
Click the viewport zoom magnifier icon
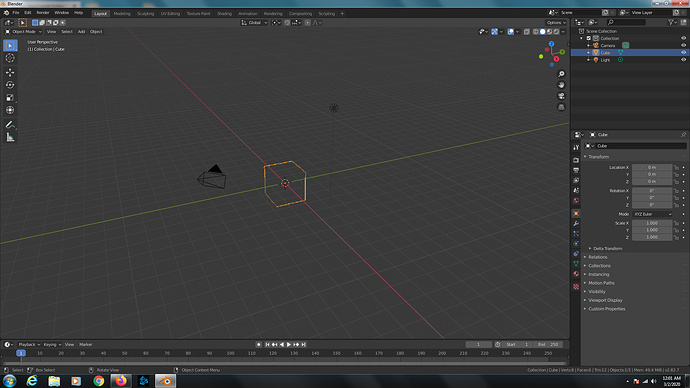(x=561, y=74)
